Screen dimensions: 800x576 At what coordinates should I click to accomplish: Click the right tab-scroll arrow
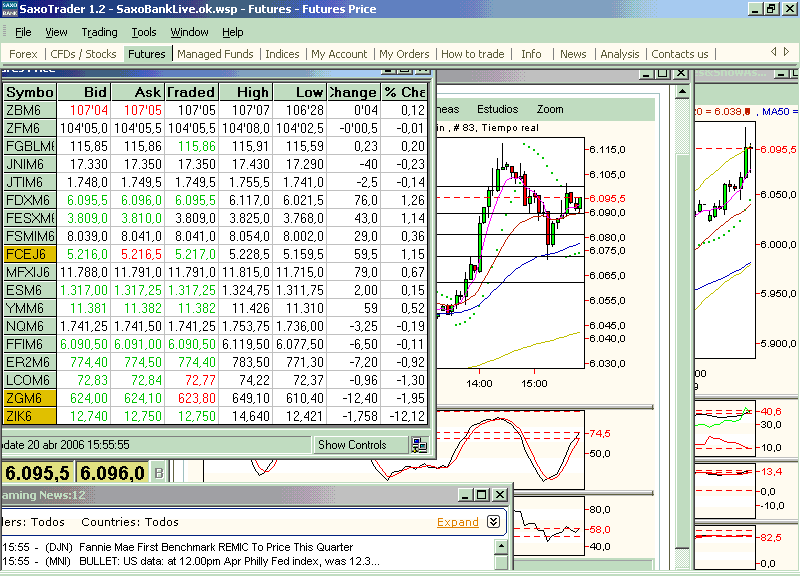click(786, 52)
